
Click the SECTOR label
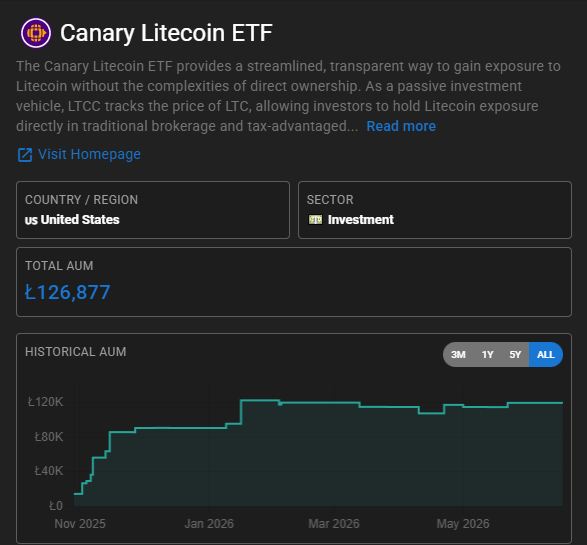click(330, 200)
